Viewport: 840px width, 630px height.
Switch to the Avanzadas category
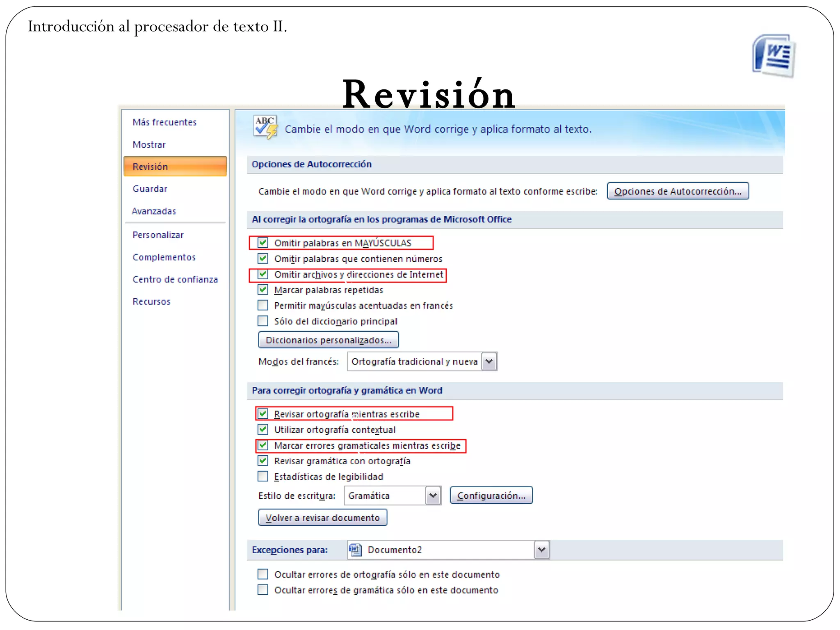154,211
